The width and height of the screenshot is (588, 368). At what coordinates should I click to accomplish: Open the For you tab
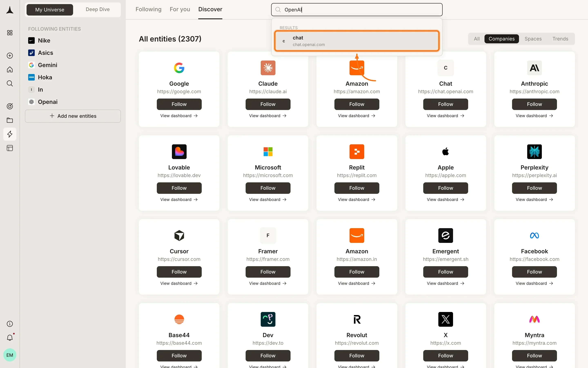point(180,9)
